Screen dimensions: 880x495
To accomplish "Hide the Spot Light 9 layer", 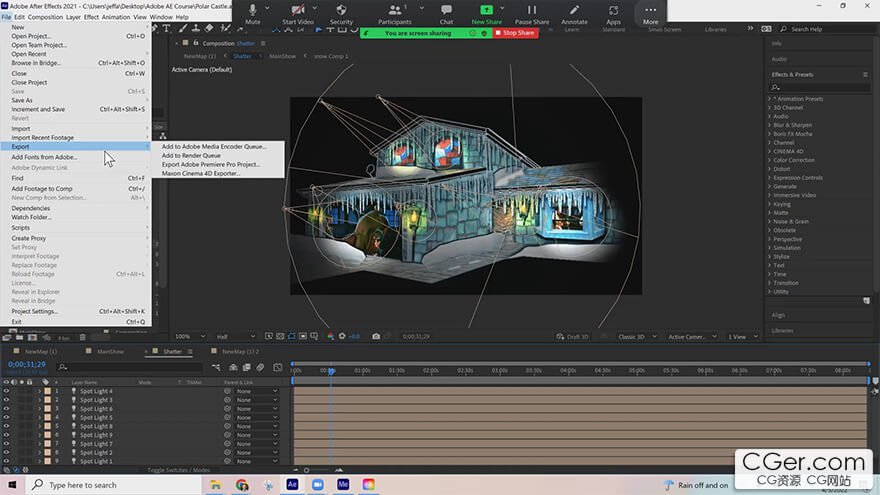I will 6,435.
